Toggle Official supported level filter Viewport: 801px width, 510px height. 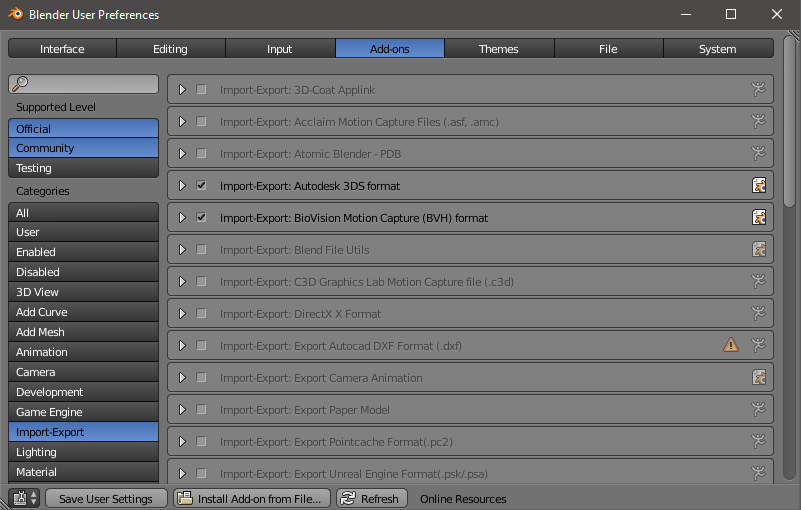[83, 128]
